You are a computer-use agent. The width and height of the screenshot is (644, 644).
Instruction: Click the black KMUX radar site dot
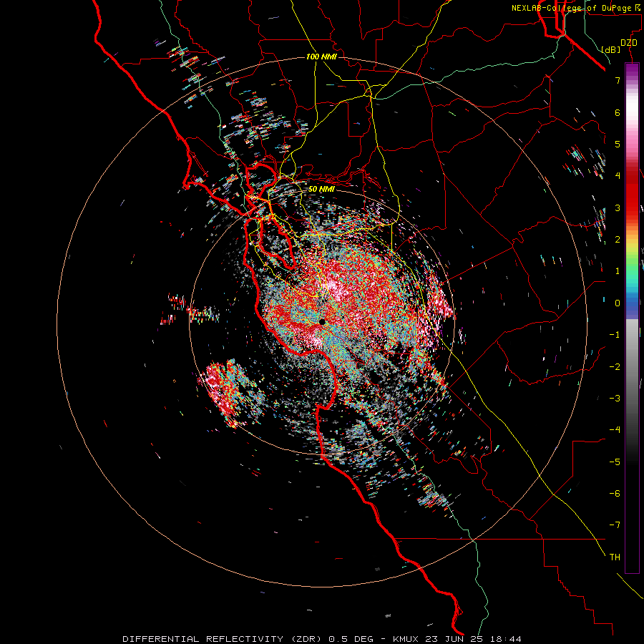coord(322,321)
